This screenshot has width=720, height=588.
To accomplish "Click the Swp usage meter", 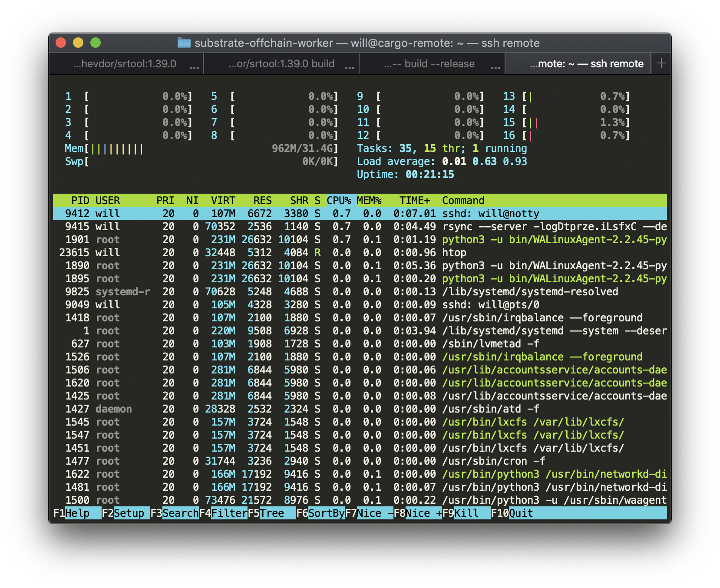I will 201,162.
